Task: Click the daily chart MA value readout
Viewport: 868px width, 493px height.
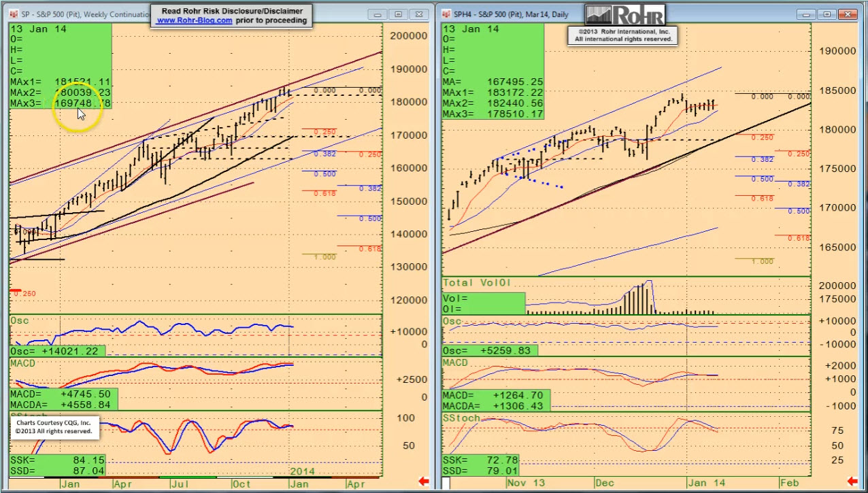Action: [493, 82]
